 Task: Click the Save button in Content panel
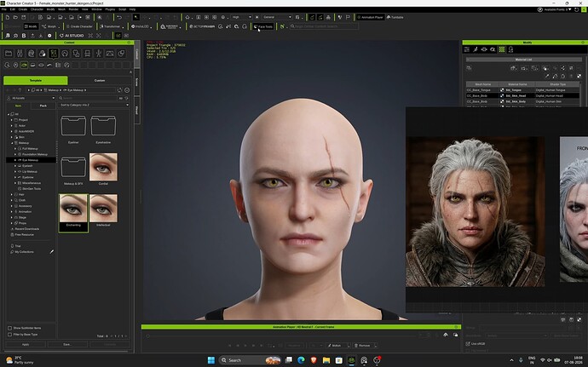67,344
